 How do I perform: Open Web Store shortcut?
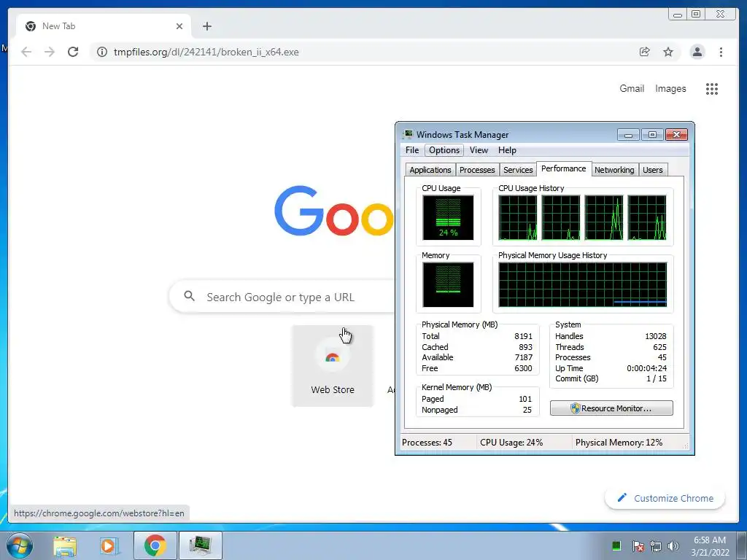[333, 366]
